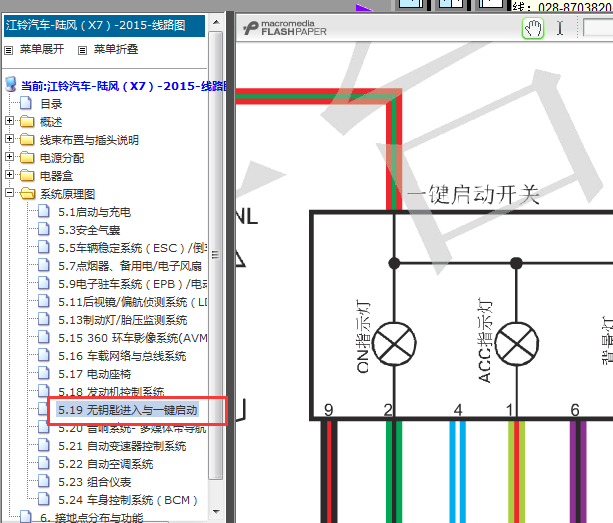
Task: Click the 线束布置与插头说明 folder icon
Action: point(27,140)
